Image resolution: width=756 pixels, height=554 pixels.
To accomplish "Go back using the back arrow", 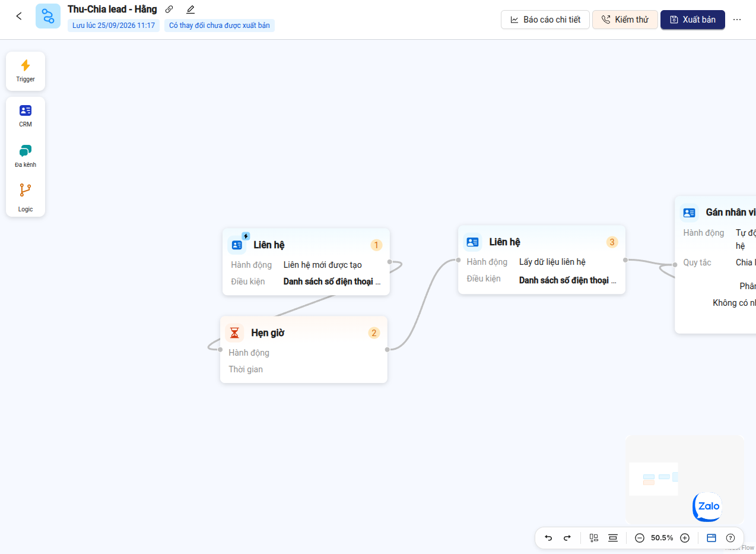I will (19, 16).
